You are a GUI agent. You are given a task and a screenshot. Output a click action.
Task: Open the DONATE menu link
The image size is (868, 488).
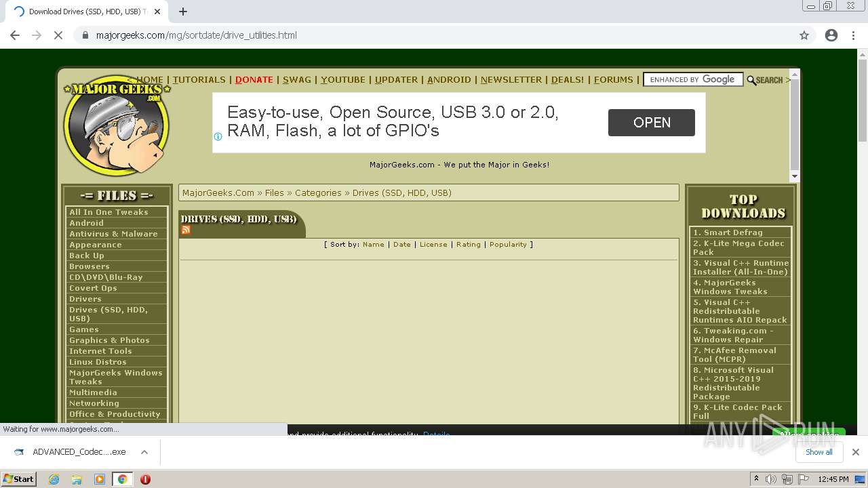pos(254,80)
